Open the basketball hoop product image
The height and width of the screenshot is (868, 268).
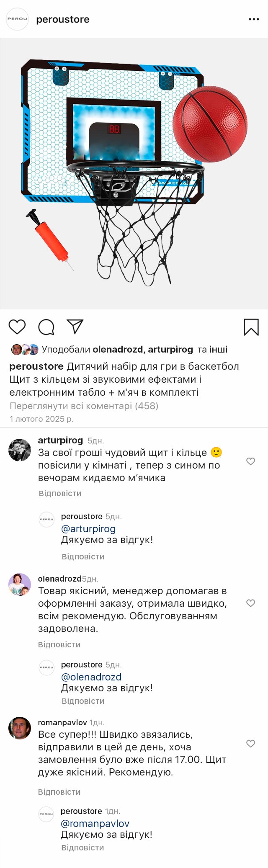click(134, 174)
